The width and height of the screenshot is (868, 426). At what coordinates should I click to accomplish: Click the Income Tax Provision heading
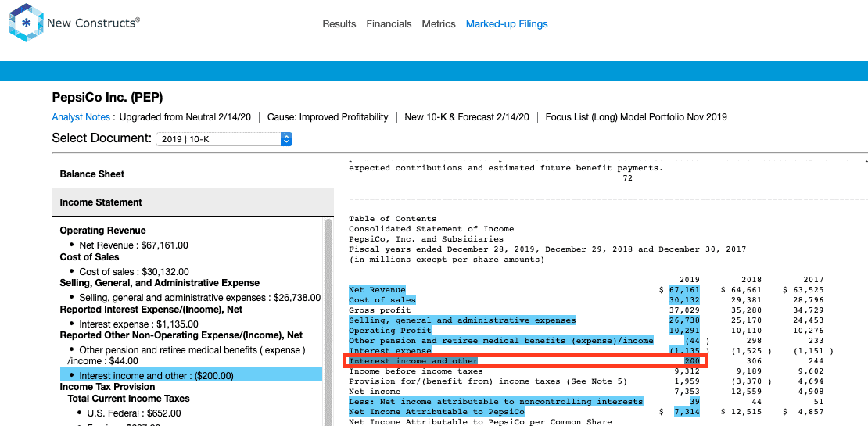(x=107, y=387)
